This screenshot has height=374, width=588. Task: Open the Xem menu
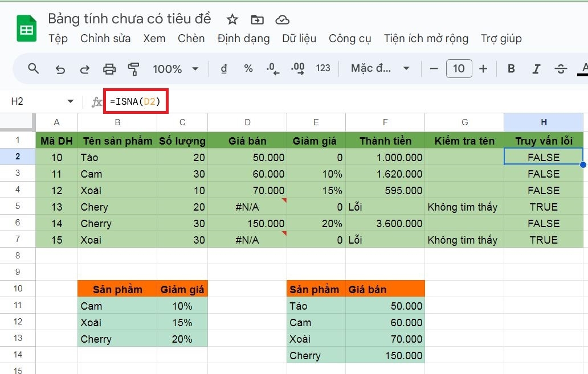154,39
